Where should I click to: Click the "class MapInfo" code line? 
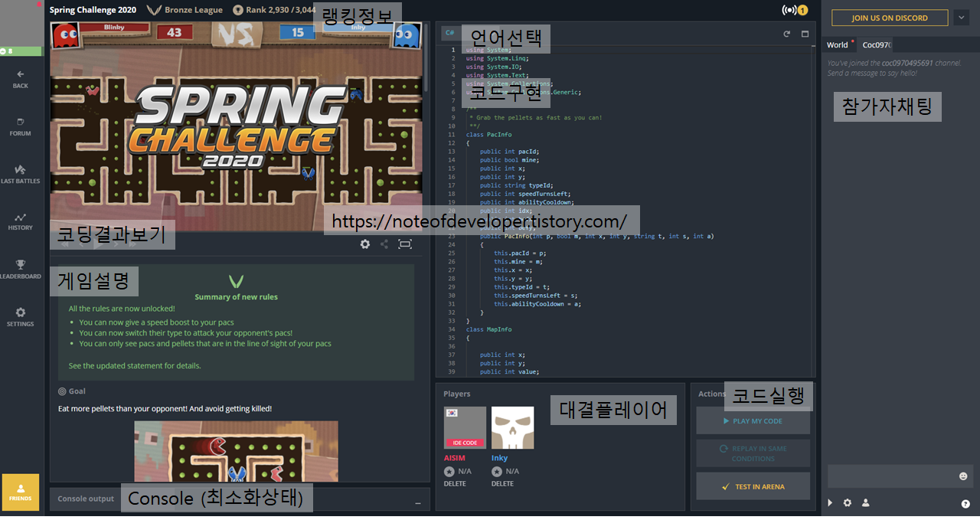[488, 329]
